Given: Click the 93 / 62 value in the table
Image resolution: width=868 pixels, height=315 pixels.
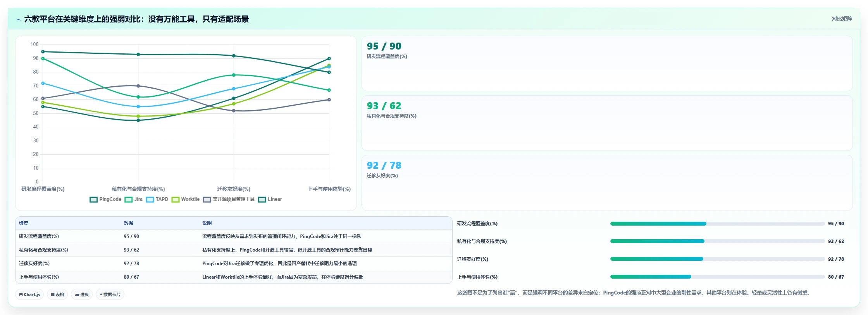Looking at the screenshot, I should click(x=131, y=250).
